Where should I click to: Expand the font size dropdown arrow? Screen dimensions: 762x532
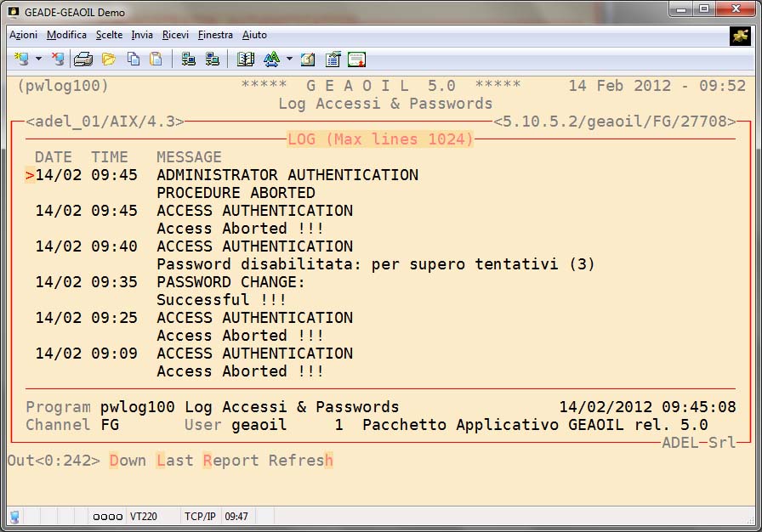(289, 59)
